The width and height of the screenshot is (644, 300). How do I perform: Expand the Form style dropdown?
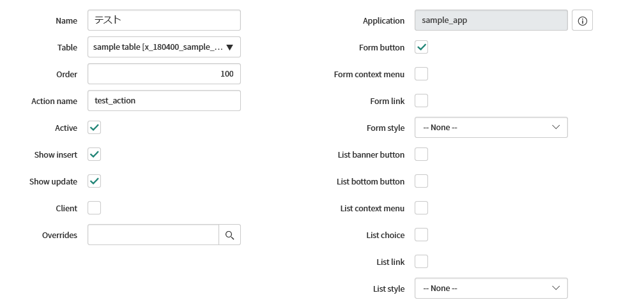point(491,128)
